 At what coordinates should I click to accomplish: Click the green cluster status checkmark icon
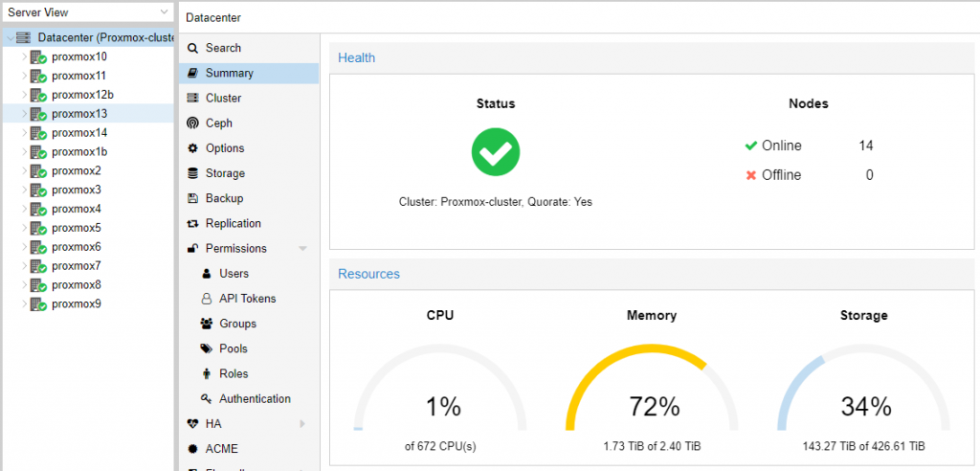tap(496, 152)
